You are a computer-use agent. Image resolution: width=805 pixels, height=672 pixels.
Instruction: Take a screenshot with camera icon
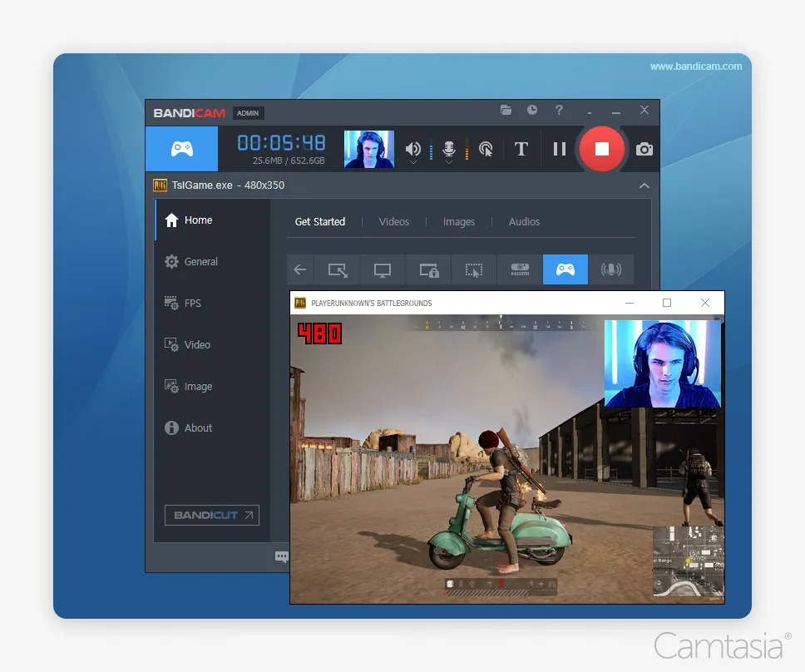(x=644, y=150)
